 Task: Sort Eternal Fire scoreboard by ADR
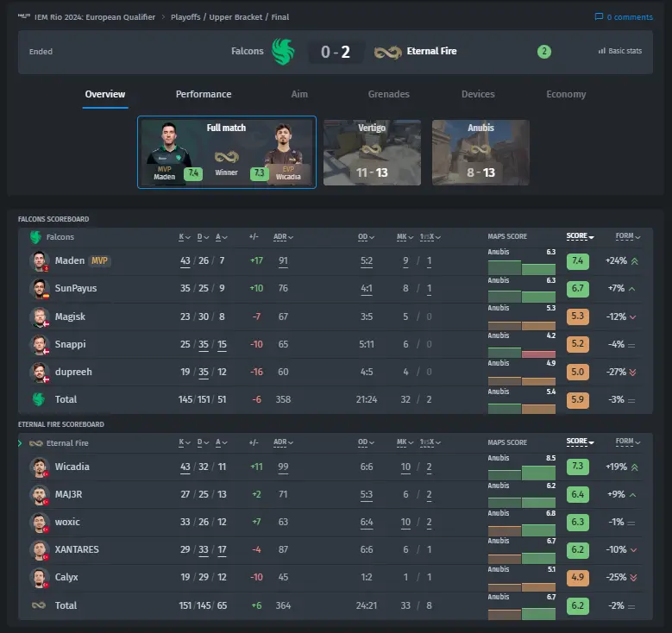coord(283,442)
